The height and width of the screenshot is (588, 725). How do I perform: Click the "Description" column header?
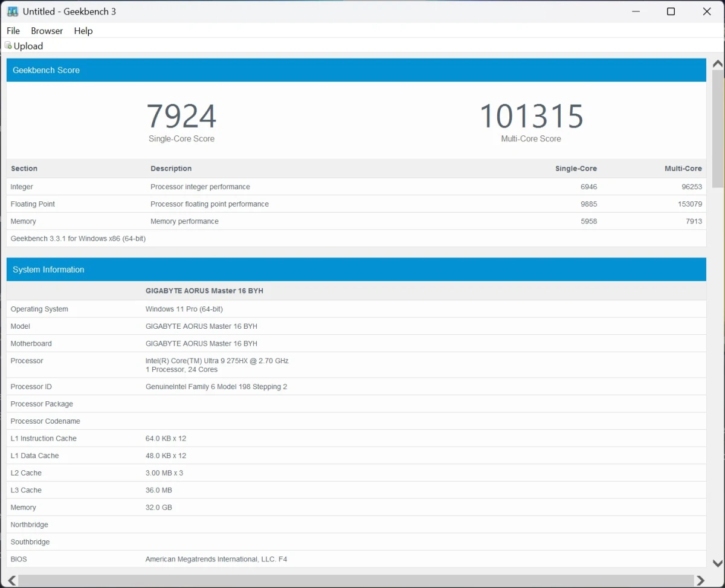171,169
